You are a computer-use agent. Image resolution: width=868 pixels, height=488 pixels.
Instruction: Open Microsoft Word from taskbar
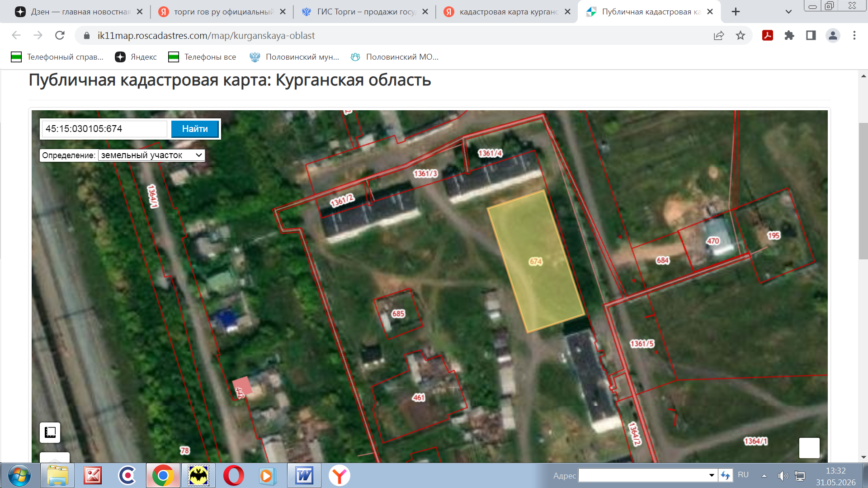(304, 476)
